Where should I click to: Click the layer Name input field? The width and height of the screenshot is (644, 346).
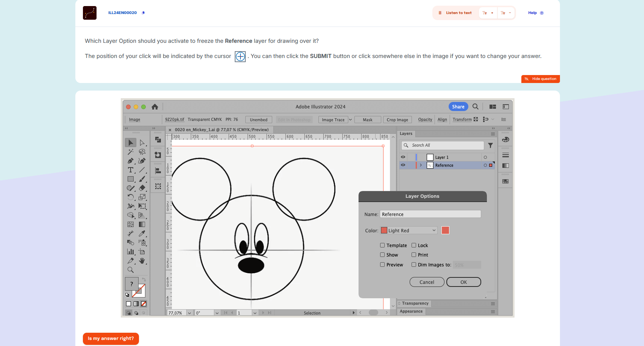point(430,214)
